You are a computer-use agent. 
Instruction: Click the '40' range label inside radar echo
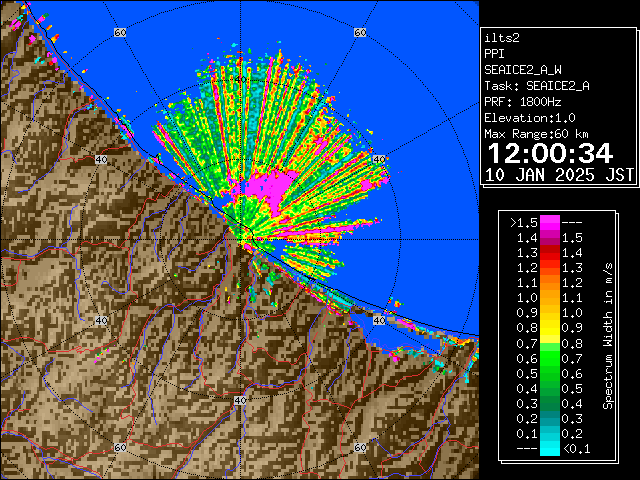coord(240,79)
